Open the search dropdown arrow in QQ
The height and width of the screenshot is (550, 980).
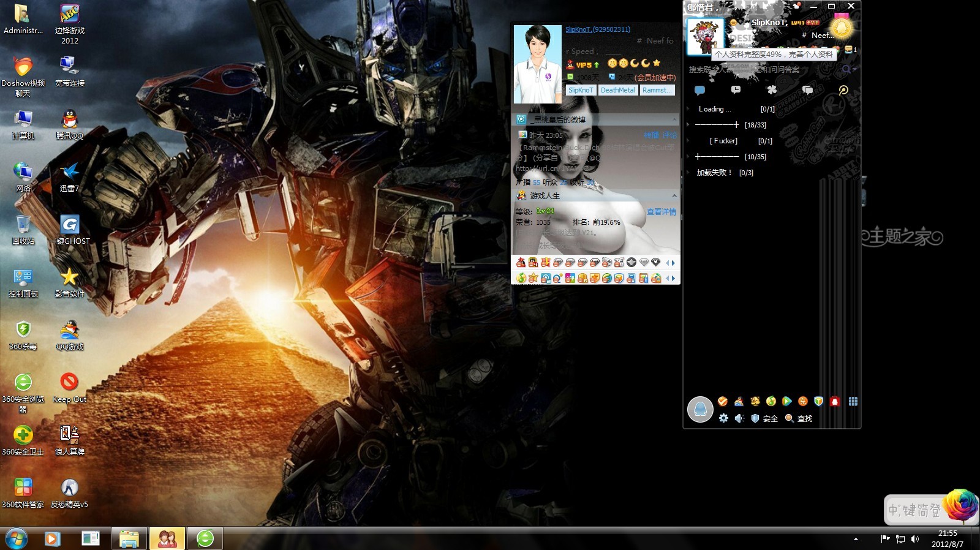pos(855,69)
